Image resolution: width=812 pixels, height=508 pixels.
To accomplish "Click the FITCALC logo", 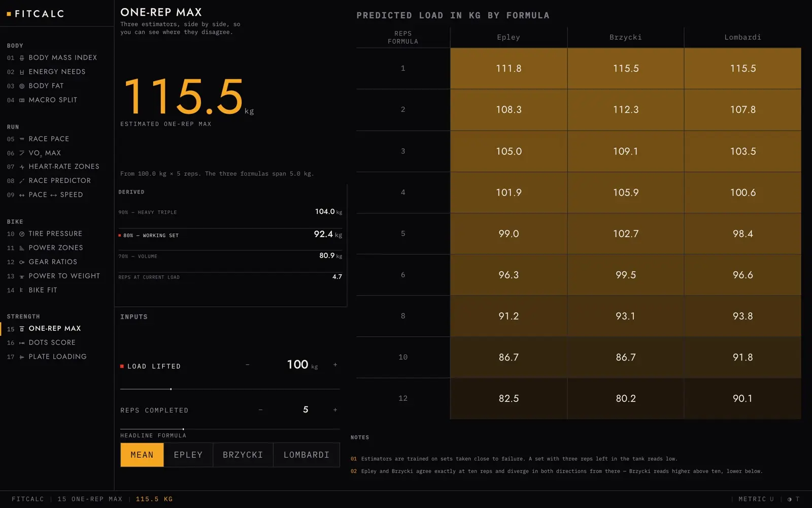I will [36, 14].
